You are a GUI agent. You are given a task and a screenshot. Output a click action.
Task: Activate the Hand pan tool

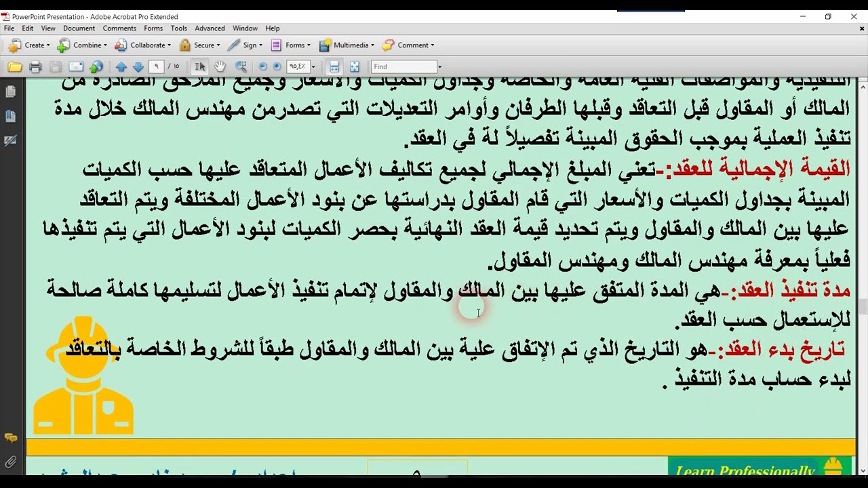[220, 66]
